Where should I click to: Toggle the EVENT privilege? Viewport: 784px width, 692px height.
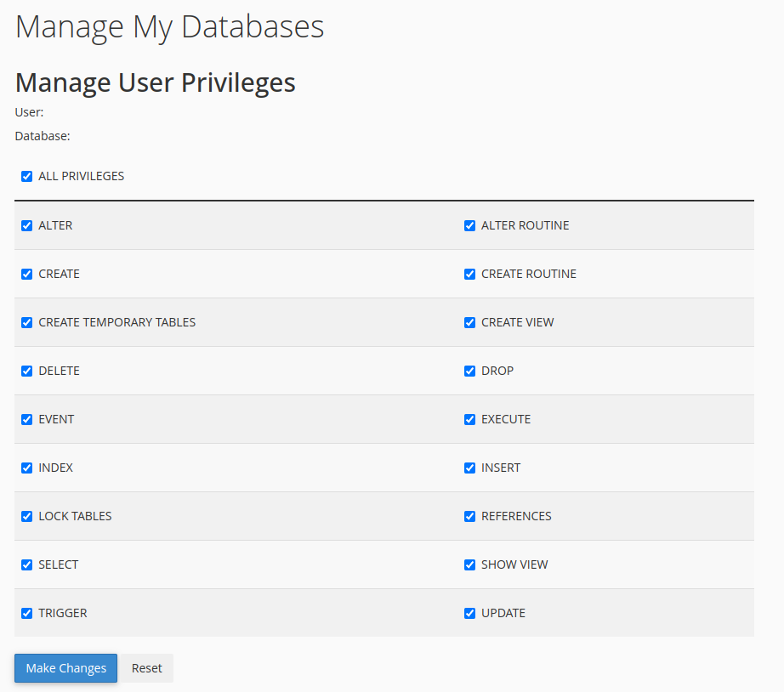tap(27, 420)
